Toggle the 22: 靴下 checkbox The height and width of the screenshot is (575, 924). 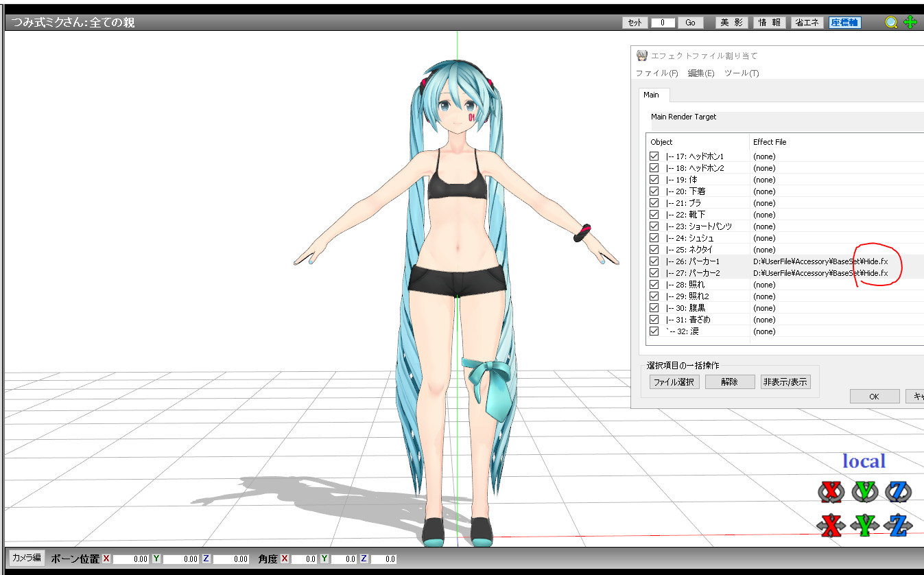click(654, 215)
